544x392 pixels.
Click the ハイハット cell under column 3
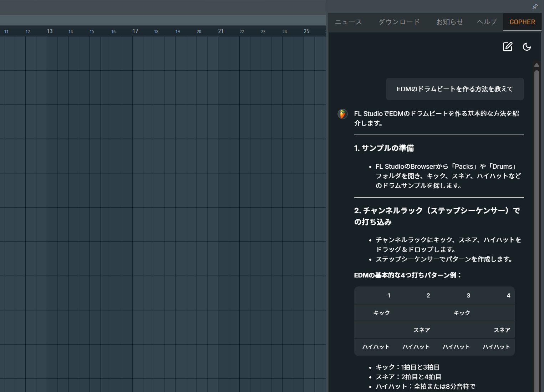(456, 347)
